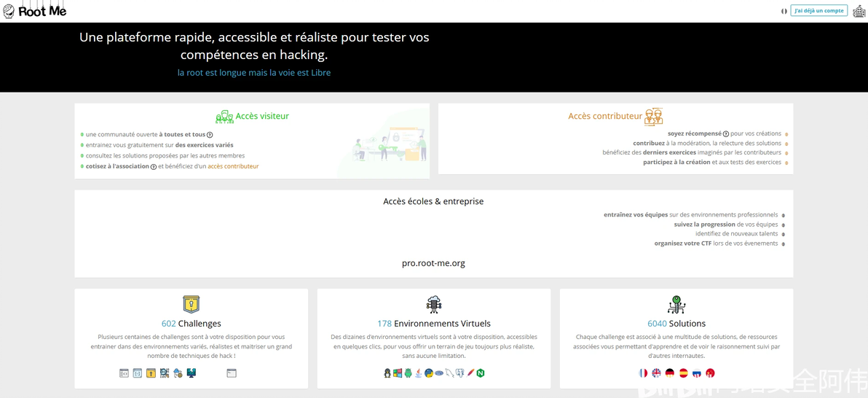Click the green Android robot icon
The image size is (868, 398).
pyautogui.click(x=408, y=373)
